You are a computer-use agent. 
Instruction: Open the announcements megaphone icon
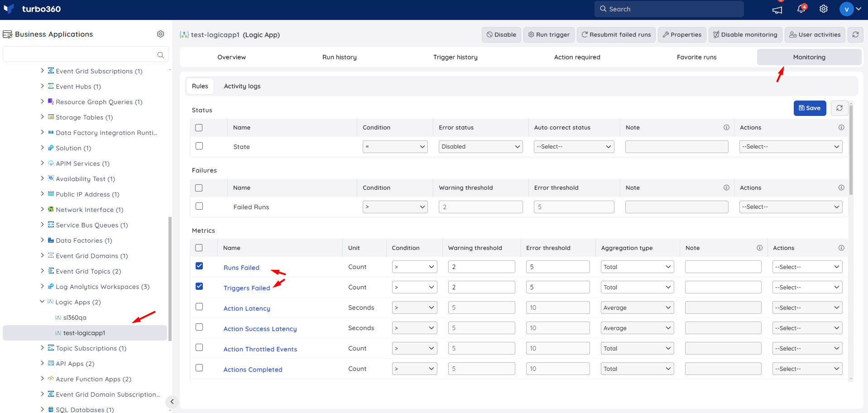[777, 10]
